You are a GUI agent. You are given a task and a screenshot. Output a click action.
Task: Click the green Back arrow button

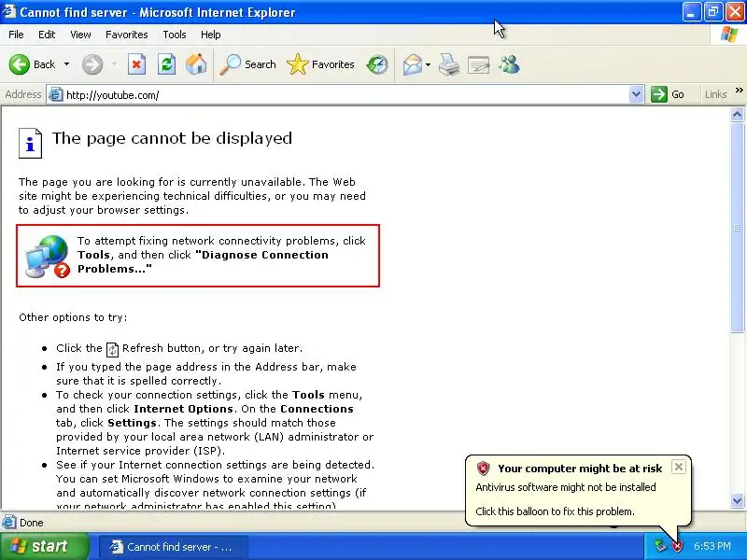[20, 64]
